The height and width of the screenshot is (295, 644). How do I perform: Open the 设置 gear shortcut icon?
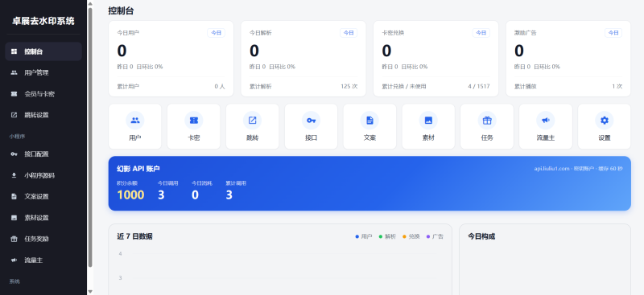tap(605, 121)
